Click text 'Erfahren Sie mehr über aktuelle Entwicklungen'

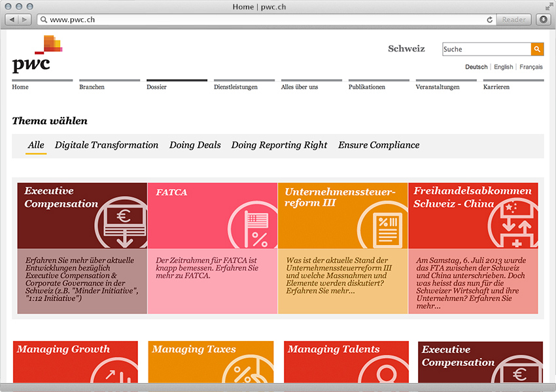[x=80, y=264]
